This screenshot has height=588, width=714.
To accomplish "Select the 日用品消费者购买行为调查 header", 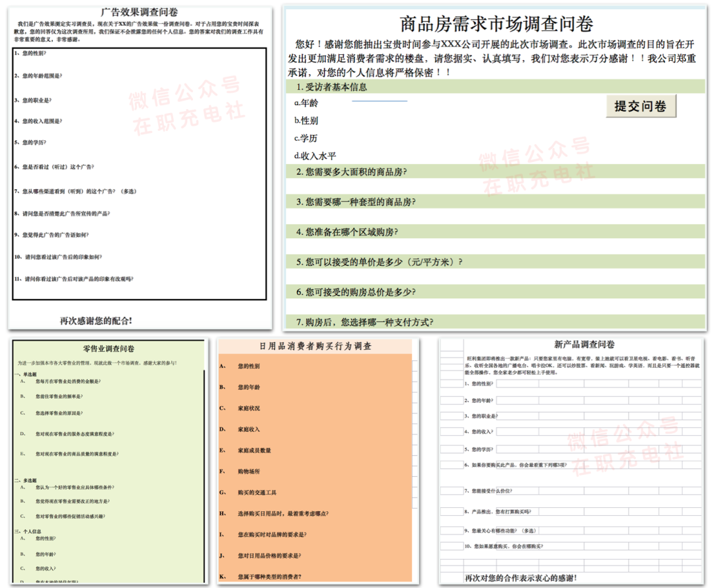I will (315, 346).
